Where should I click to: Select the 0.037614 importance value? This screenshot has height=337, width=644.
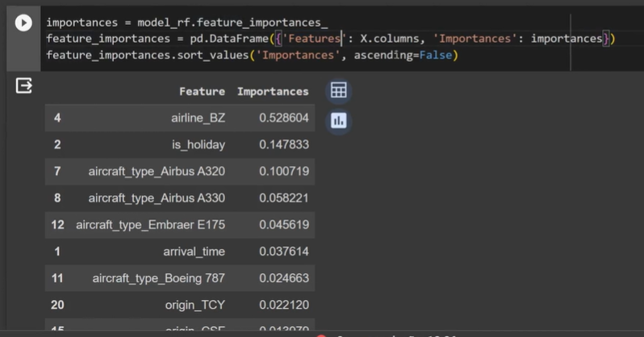click(x=284, y=252)
